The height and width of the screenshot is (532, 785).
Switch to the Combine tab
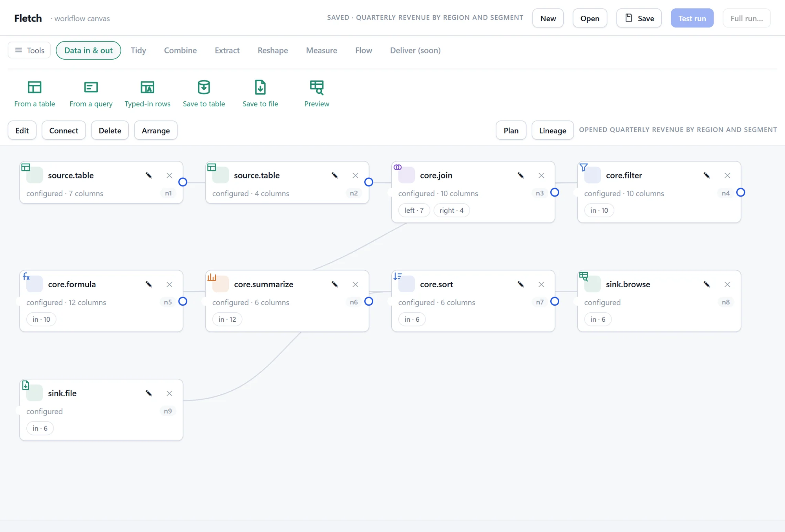click(x=180, y=50)
